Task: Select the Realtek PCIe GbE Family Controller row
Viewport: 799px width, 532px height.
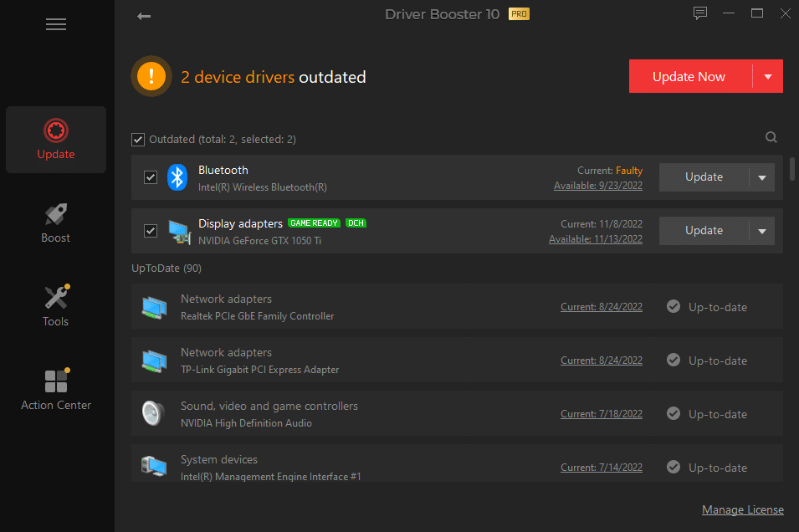Action: (457, 307)
